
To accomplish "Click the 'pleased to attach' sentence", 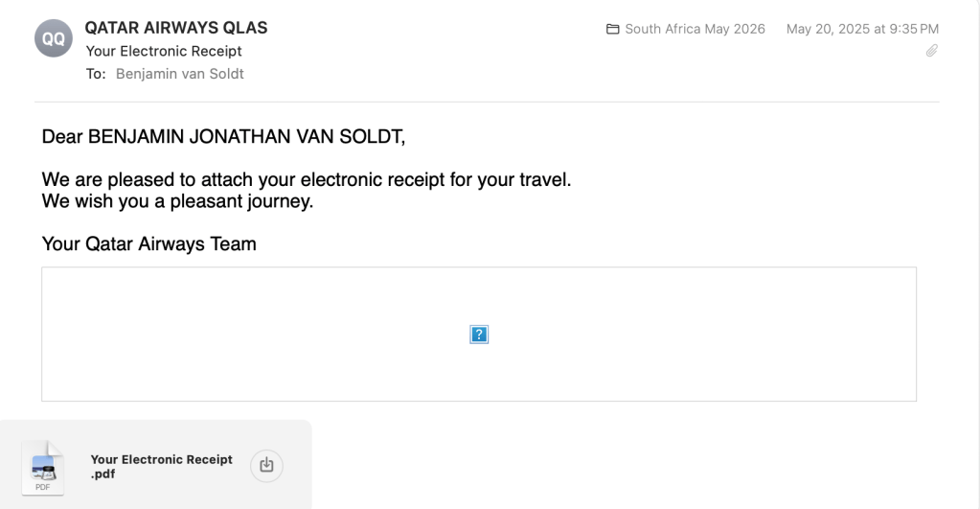I will point(306,179).
